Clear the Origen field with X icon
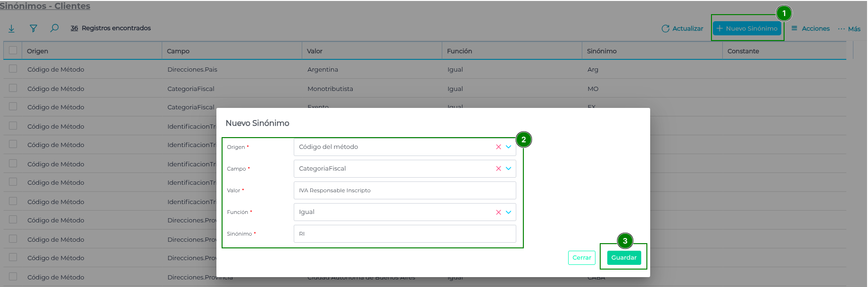The image size is (868, 287). (498, 147)
